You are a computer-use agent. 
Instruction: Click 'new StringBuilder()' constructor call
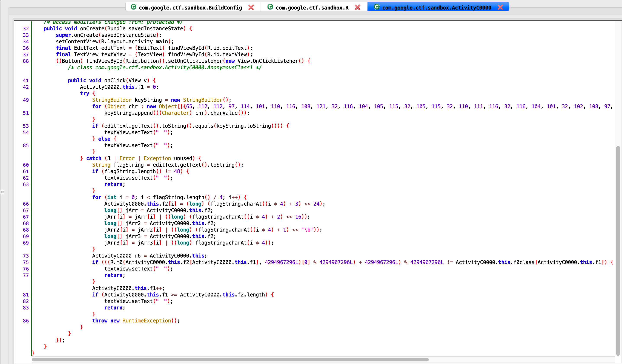coord(200,100)
